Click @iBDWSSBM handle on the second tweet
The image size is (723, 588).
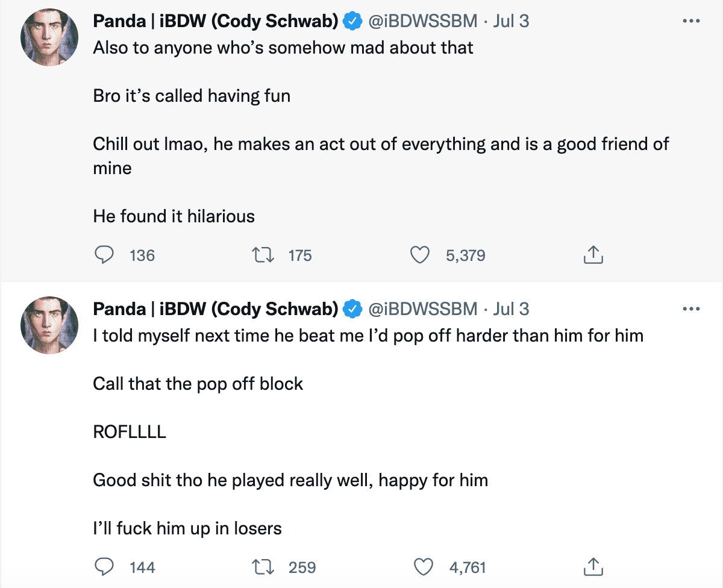(x=422, y=309)
